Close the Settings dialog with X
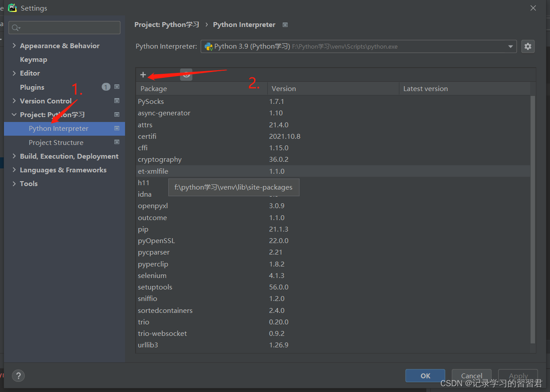The height and width of the screenshot is (392, 550). point(533,8)
